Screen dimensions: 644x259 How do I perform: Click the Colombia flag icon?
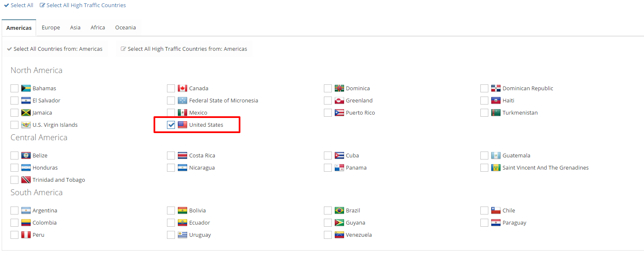pyautogui.click(x=26, y=222)
